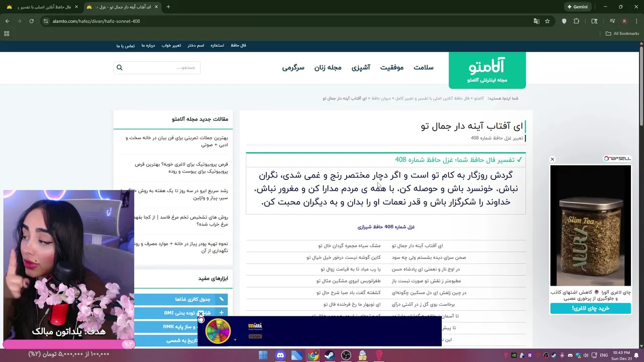Viewport: 644px width, 362px height.
Task: Open Steam from the taskbar
Action: pos(330,355)
